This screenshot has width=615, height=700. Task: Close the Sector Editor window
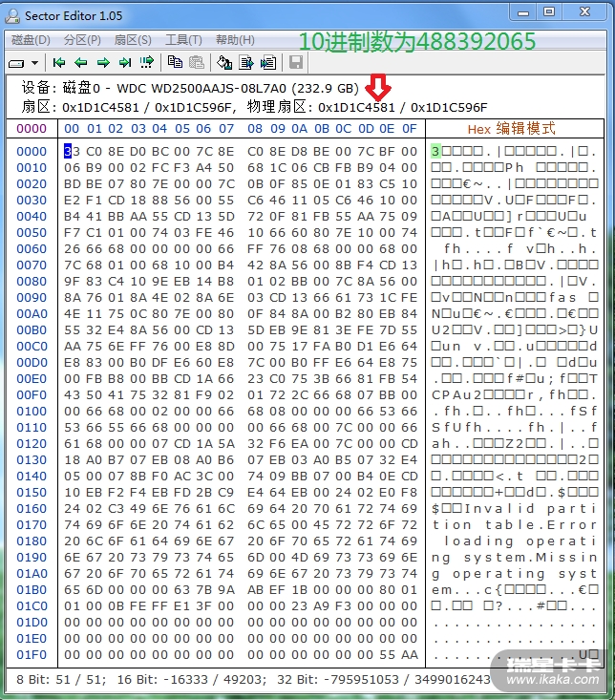(x=584, y=12)
